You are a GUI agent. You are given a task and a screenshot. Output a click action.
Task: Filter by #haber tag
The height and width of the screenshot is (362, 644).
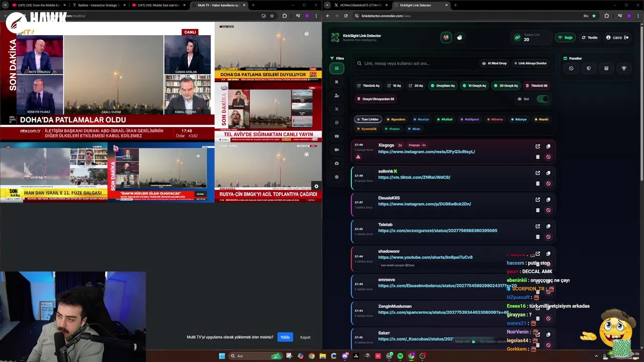[392, 129]
